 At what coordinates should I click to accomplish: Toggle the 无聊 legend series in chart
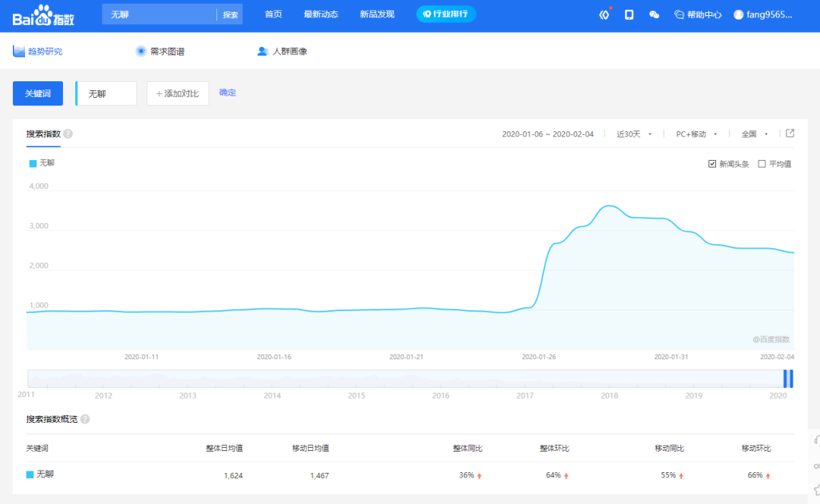click(42, 163)
